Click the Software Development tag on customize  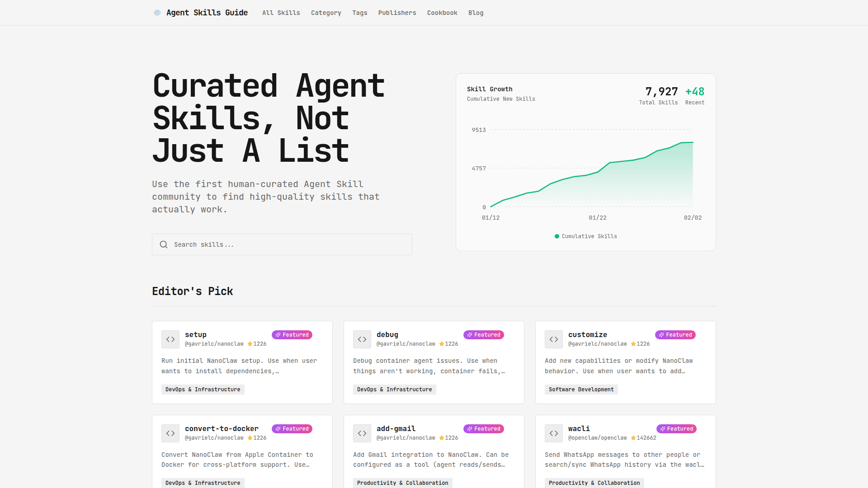[x=581, y=389]
